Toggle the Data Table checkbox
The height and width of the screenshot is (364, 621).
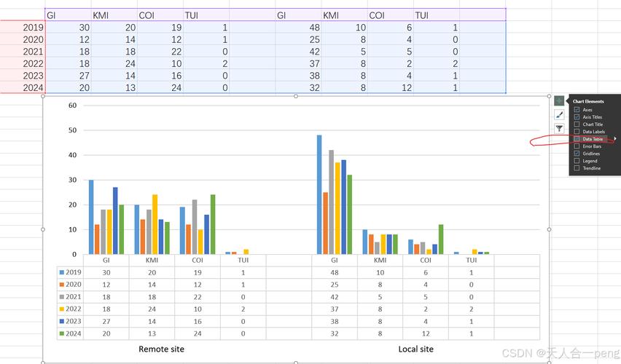(x=577, y=139)
